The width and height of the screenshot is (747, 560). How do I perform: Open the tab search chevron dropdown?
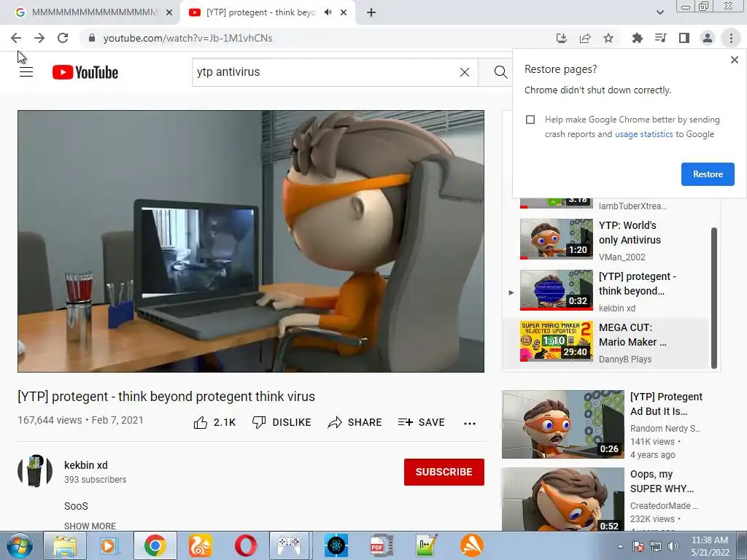tap(659, 12)
